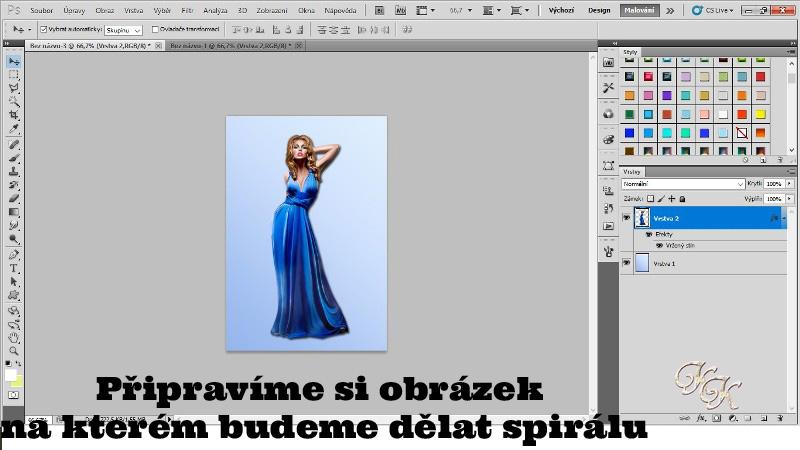Open the Krytí opacity slider arrow

tap(789, 184)
